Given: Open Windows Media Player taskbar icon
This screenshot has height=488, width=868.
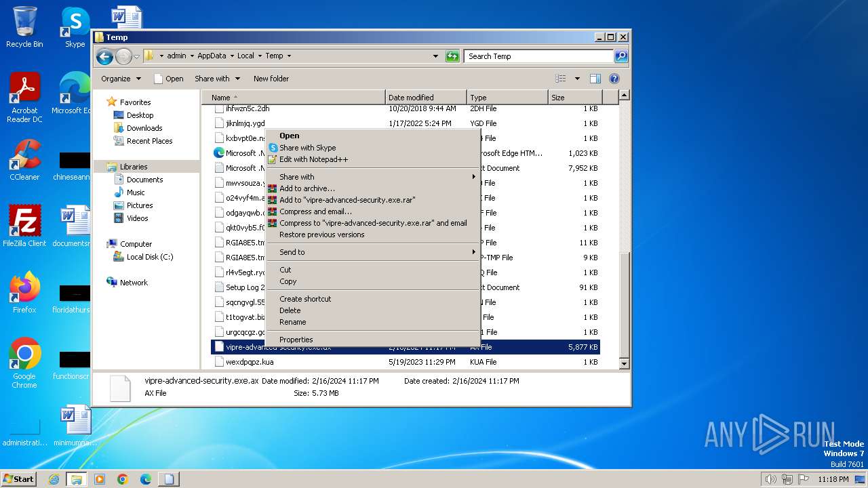Looking at the screenshot, I should 100,479.
